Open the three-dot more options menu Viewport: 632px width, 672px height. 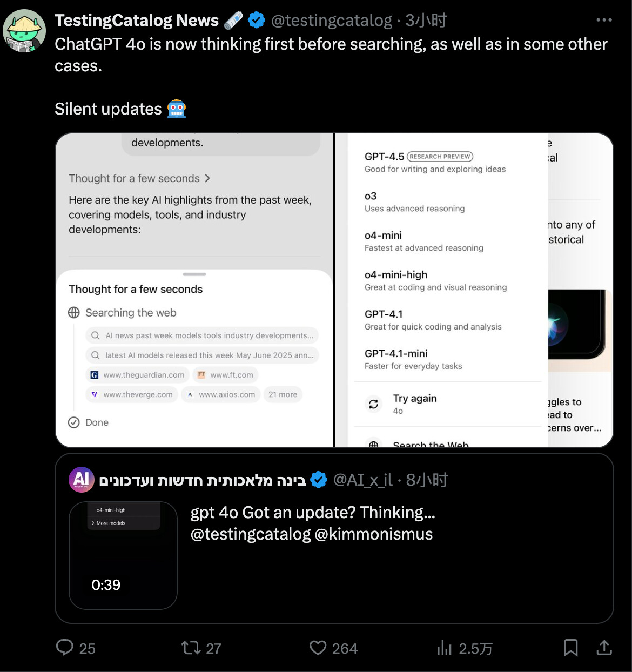coord(604,20)
